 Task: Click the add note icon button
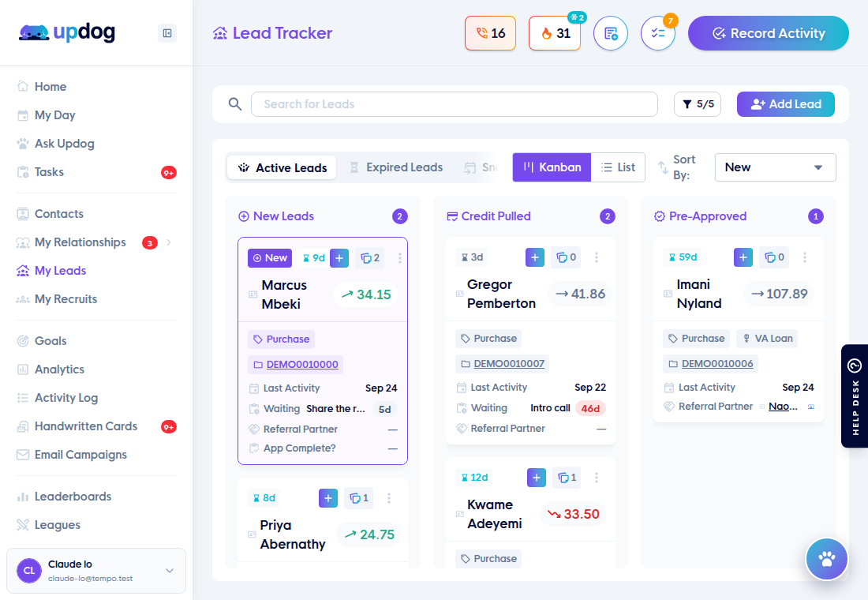coord(611,33)
